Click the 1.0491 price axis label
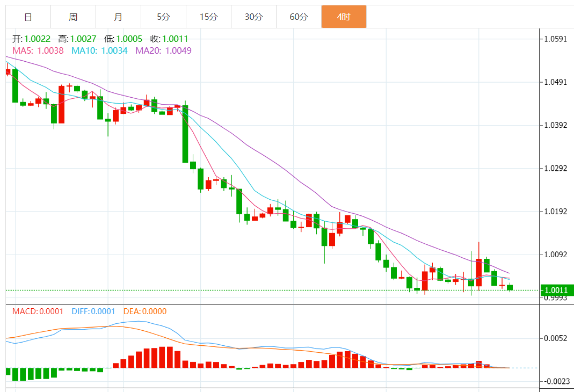The image size is (574, 392). 556,82
